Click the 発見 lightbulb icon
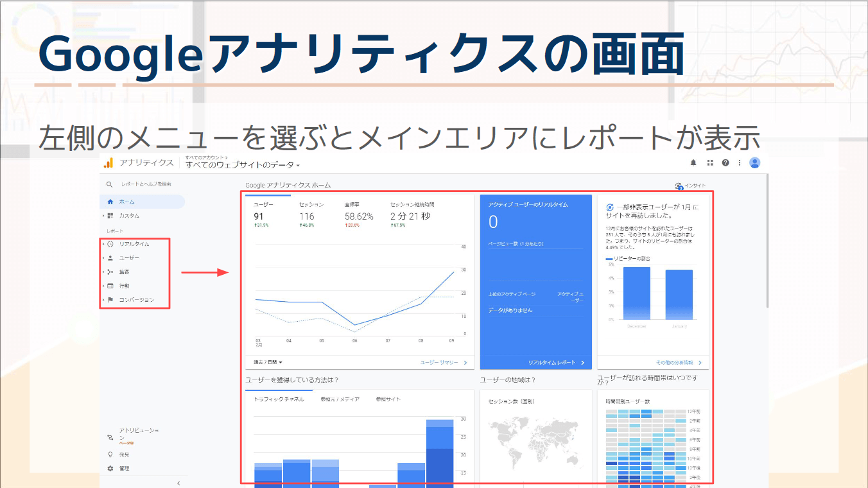The height and width of the screenshot is (488, 868). 110,454
